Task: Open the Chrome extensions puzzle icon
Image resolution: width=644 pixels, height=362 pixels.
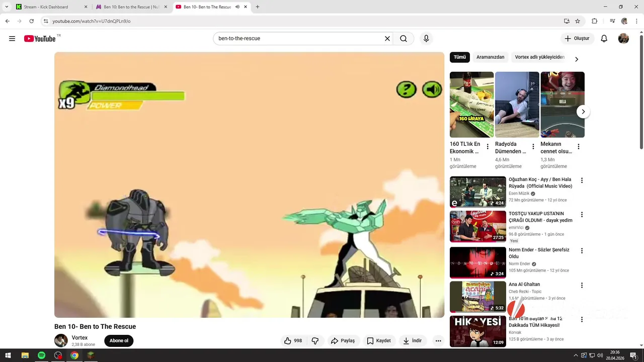Action: [594, 21]
